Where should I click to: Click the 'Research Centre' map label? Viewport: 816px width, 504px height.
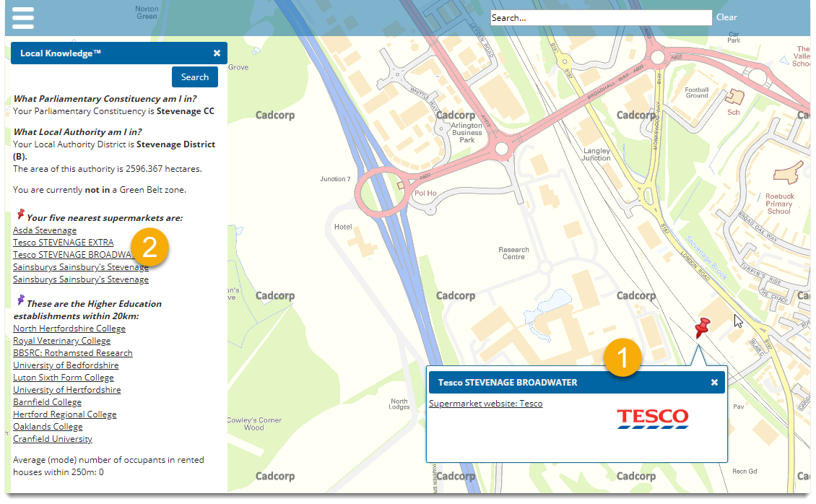[x=513, y=253]
